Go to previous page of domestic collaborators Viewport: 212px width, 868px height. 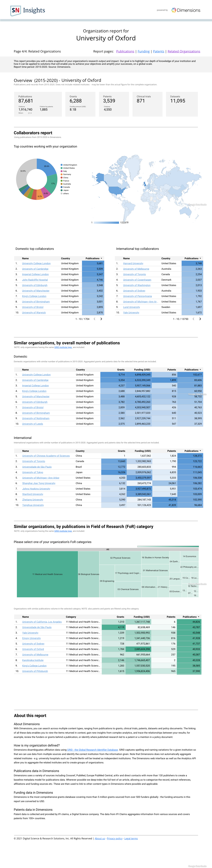94,319
